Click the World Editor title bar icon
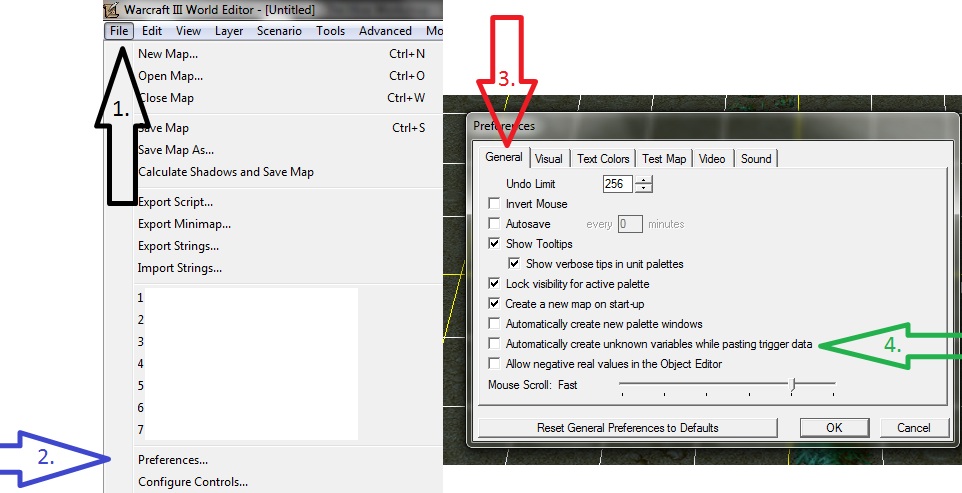Image resolution: width=962 pixels, height=493 pixels. click(112, 10)
